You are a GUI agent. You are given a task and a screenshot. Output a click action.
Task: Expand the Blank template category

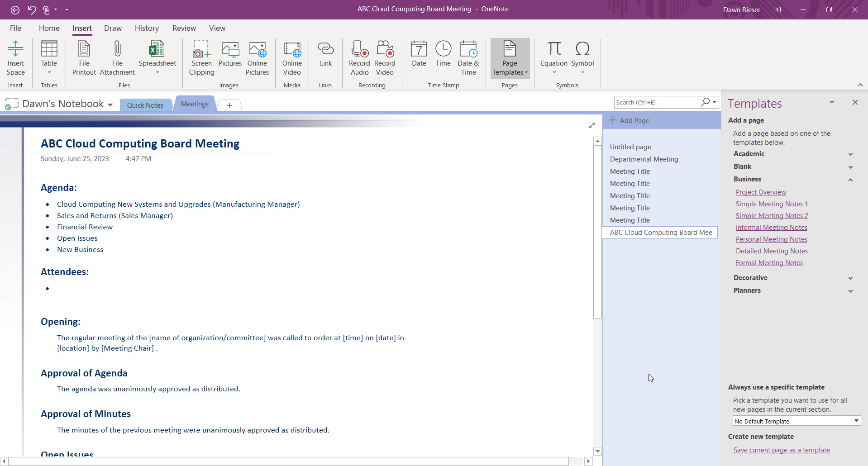[850, 167]
